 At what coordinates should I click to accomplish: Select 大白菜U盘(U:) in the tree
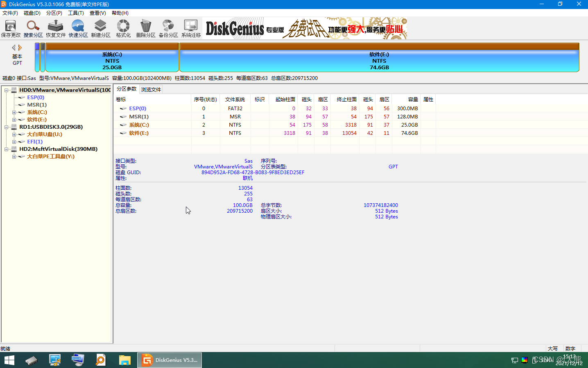45,134
